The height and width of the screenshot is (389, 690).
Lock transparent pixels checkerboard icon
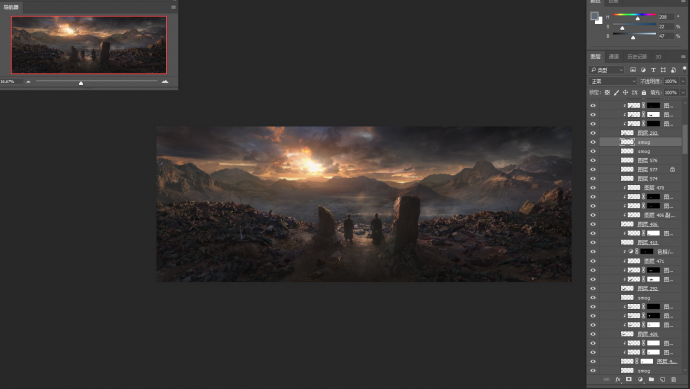607,92
